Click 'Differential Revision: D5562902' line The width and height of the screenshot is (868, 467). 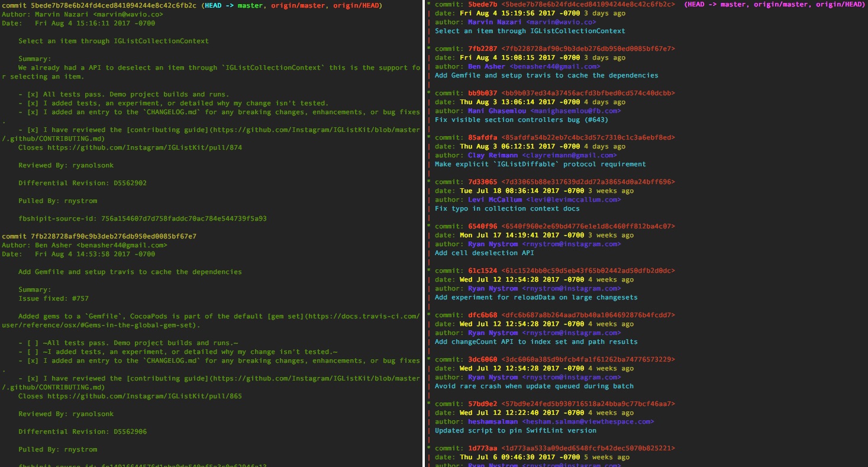[83, 183]
